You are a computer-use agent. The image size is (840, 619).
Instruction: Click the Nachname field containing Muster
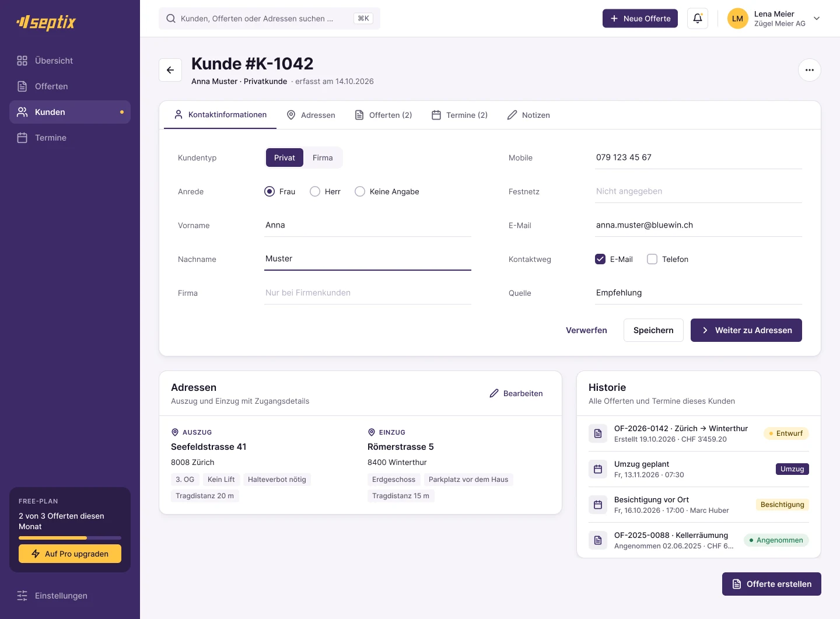368,259
